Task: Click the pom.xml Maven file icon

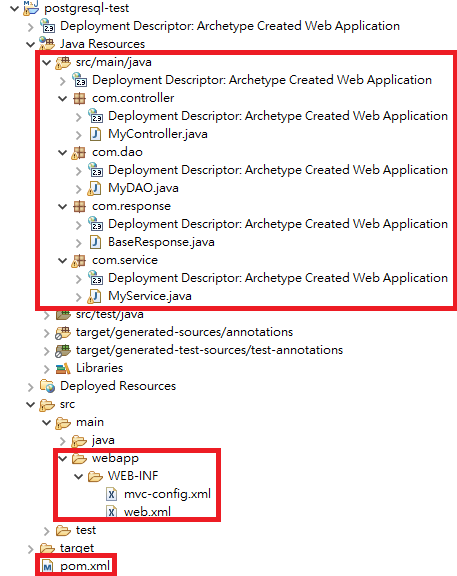Action: point(48,566)
